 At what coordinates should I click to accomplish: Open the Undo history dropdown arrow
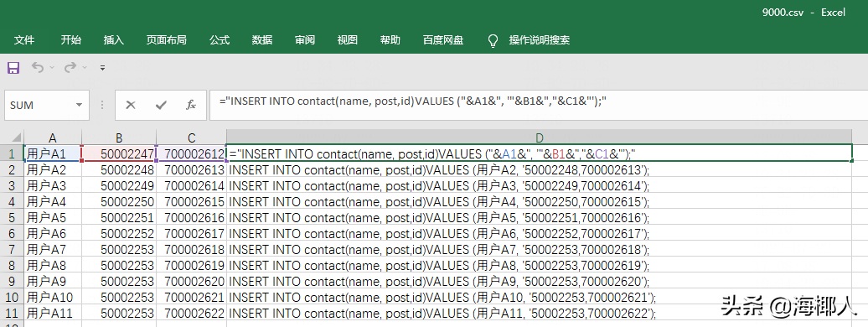click(52, 68)
